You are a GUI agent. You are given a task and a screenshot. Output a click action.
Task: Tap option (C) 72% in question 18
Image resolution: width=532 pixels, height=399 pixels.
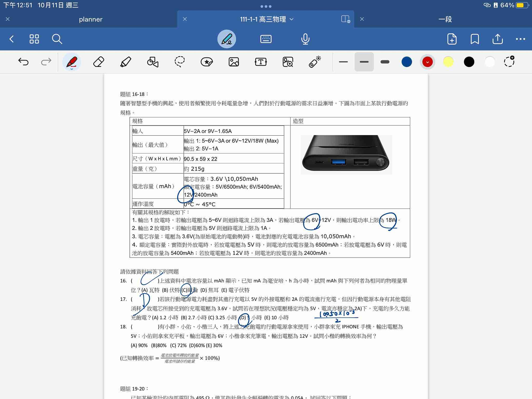coord(178,345)
